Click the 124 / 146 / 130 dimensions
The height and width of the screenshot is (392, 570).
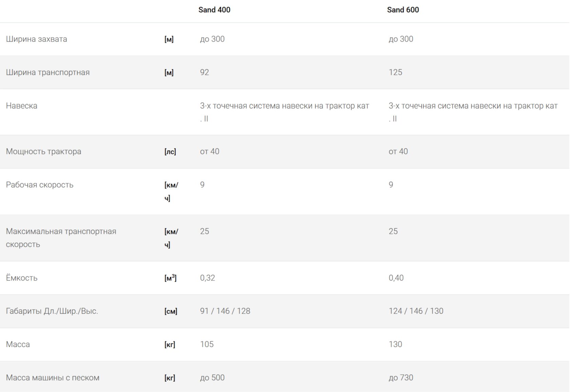(416, 311)
